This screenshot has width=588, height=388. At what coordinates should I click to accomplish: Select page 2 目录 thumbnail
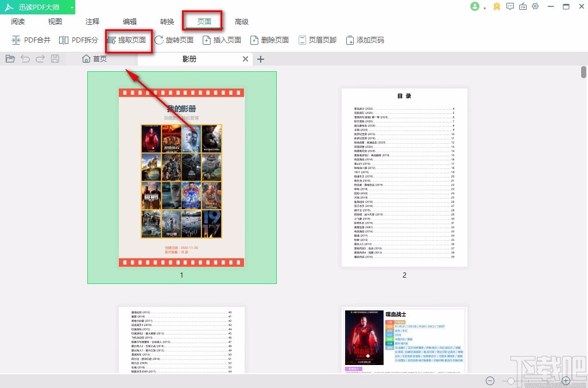[x=404, y=178]
